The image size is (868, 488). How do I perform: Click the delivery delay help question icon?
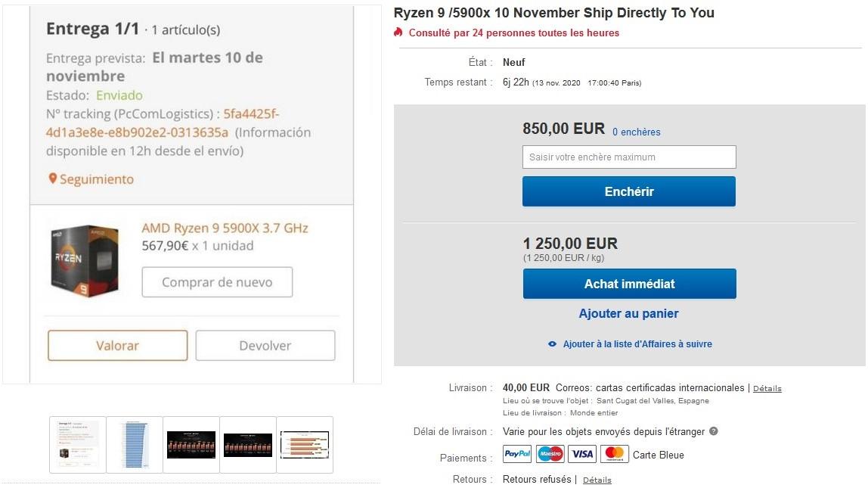tap(714, 431)
